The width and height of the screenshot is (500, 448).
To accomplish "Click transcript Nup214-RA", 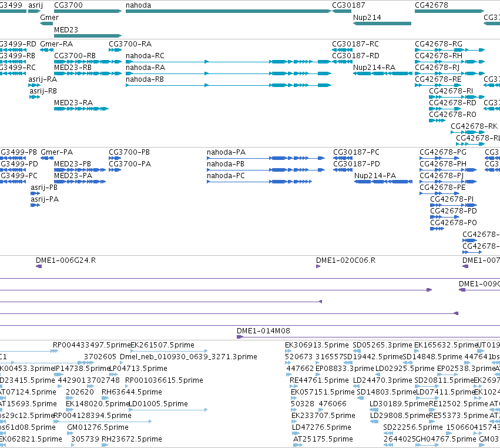I will click(382, 73).
